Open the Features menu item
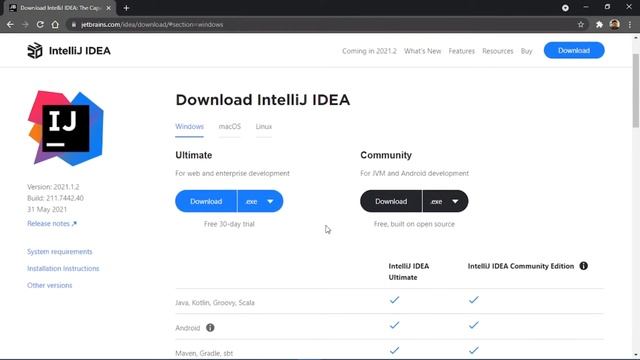Screen dimensions: 640x360 tap(462, 51)
